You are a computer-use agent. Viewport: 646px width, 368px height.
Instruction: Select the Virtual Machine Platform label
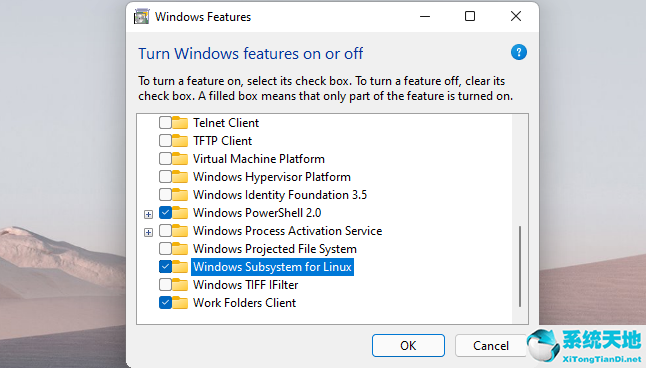click(x=259, y=159)
